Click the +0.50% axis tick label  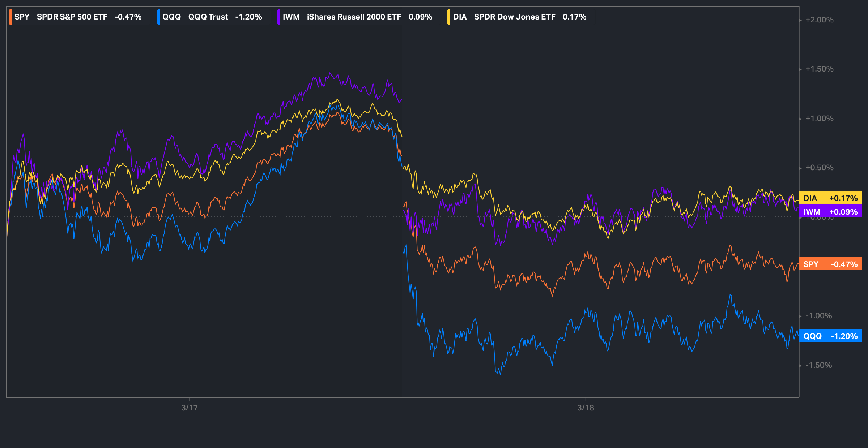[819, 168]
